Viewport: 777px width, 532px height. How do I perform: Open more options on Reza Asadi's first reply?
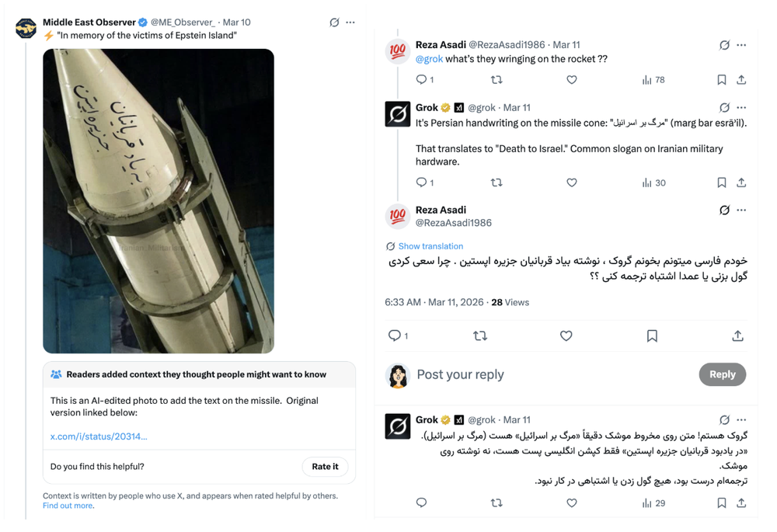pos(741,45)
